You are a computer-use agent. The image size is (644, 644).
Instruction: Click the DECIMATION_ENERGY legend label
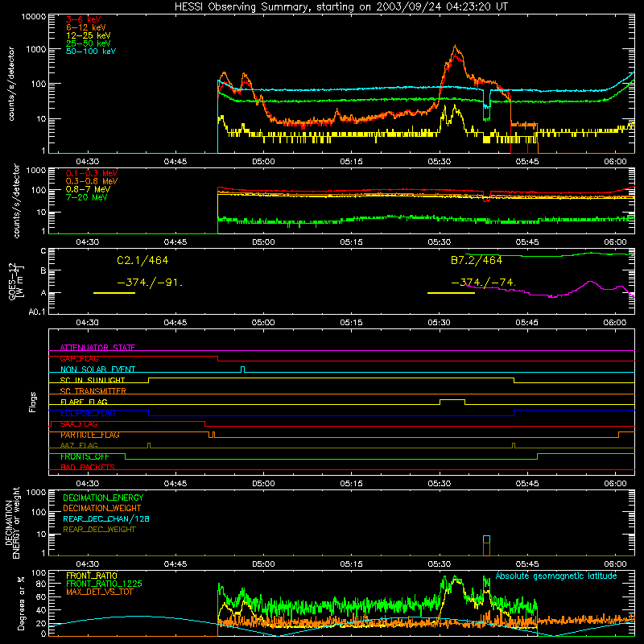pyautogui.click(x=103, y=497)
